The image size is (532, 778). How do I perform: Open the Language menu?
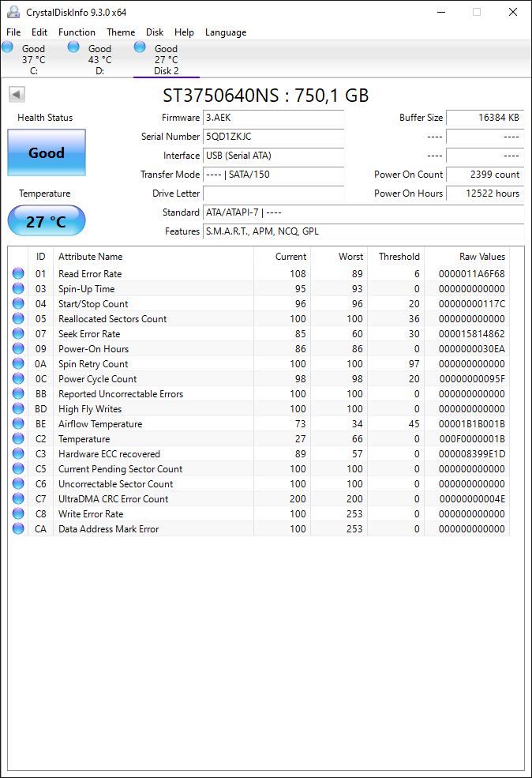pos(226,32)
